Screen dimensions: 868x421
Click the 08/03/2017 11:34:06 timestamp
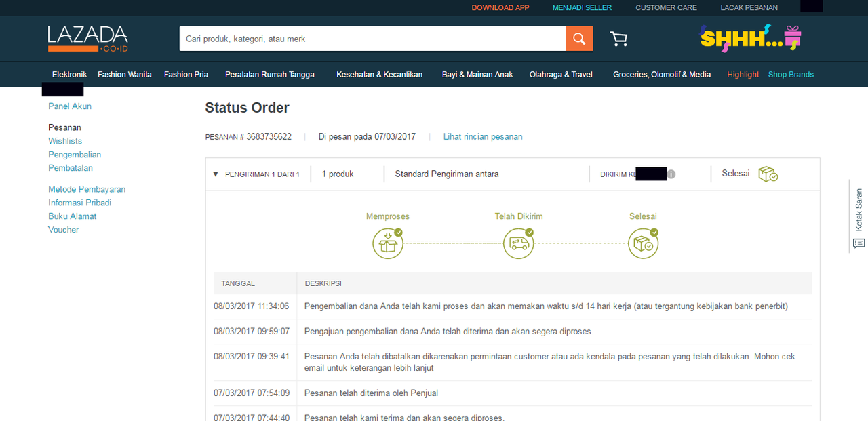tap(252, 306)
